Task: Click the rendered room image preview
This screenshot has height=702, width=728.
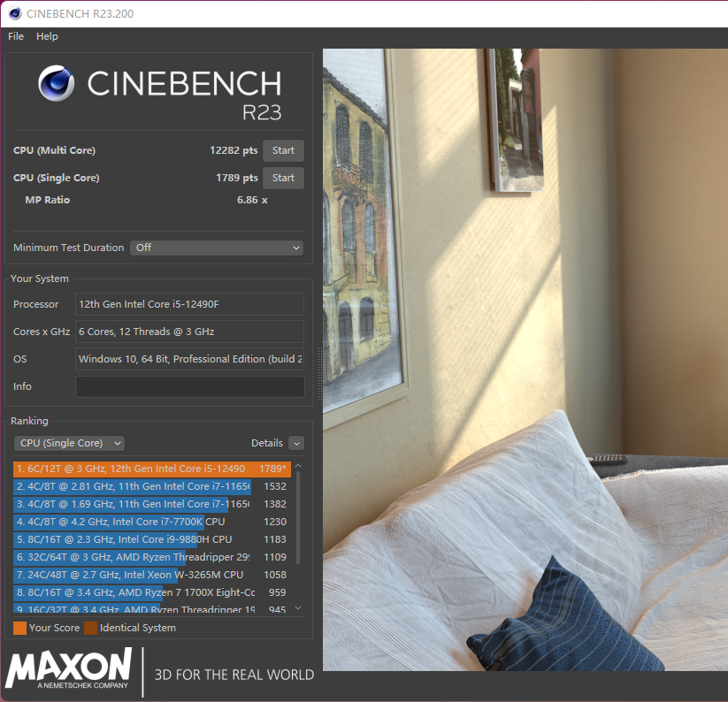Action: point(525,360)
